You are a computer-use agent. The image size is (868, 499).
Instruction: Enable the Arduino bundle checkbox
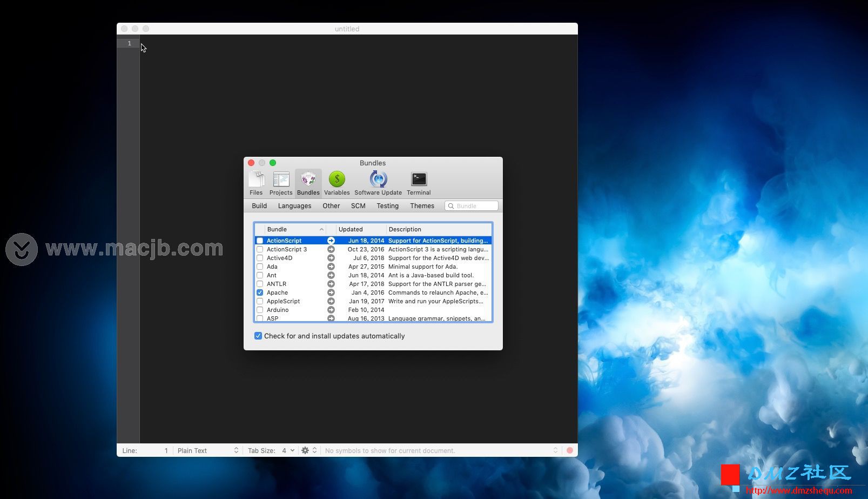pos(260,310)
